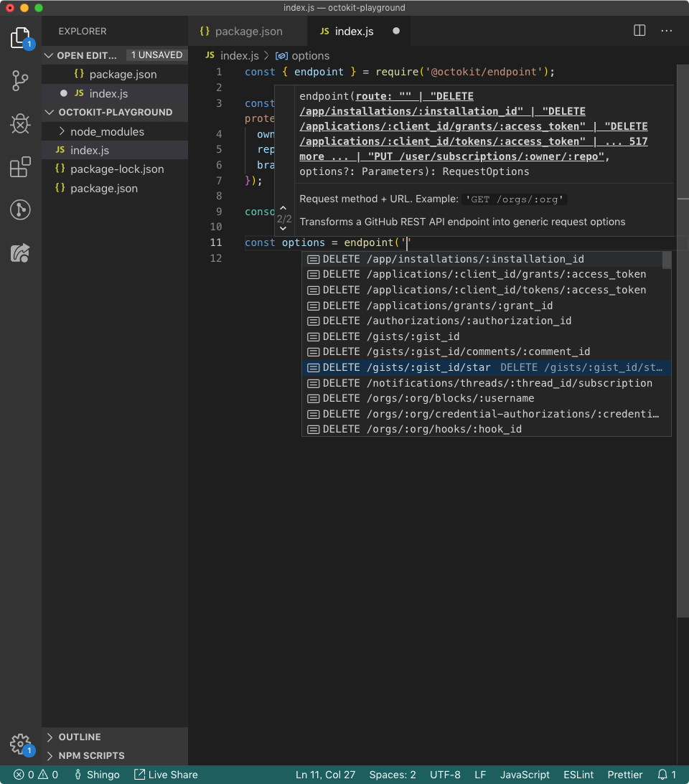Click the Prettier status bar item
The image size is (689, 784).
tap(624, 775)
